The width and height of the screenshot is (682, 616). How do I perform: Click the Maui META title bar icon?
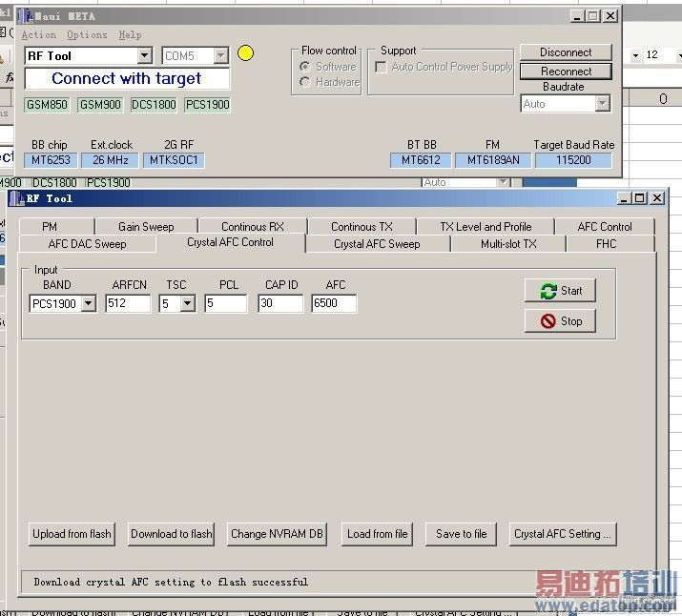26,16
